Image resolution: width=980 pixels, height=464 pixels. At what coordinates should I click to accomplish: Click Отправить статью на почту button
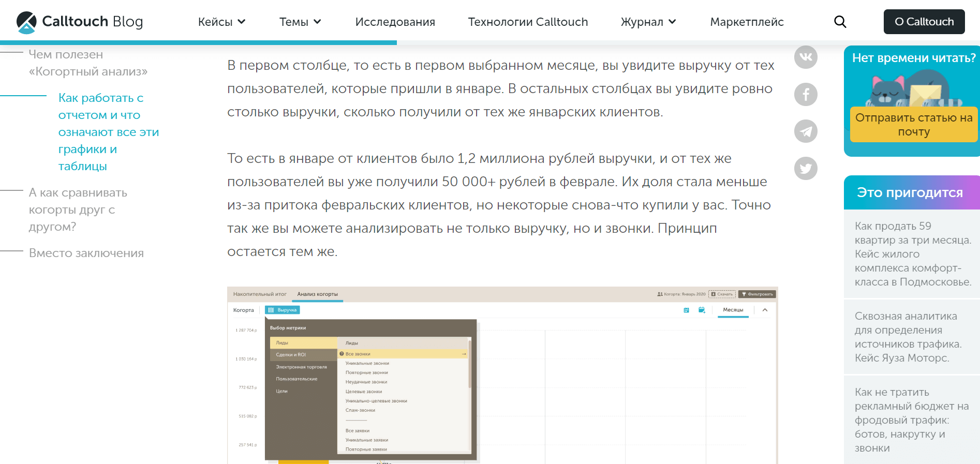[x=913, y=125]
